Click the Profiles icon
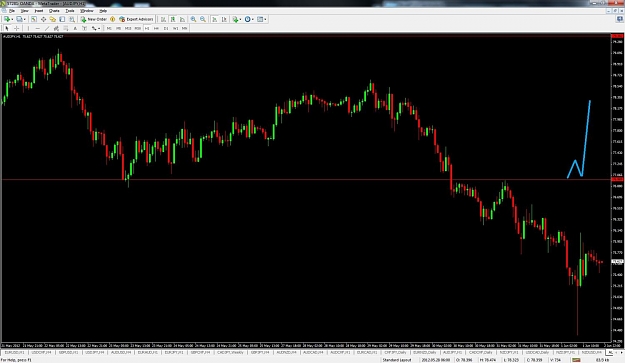This screenshot has width=625, height=363. [19, 19]
